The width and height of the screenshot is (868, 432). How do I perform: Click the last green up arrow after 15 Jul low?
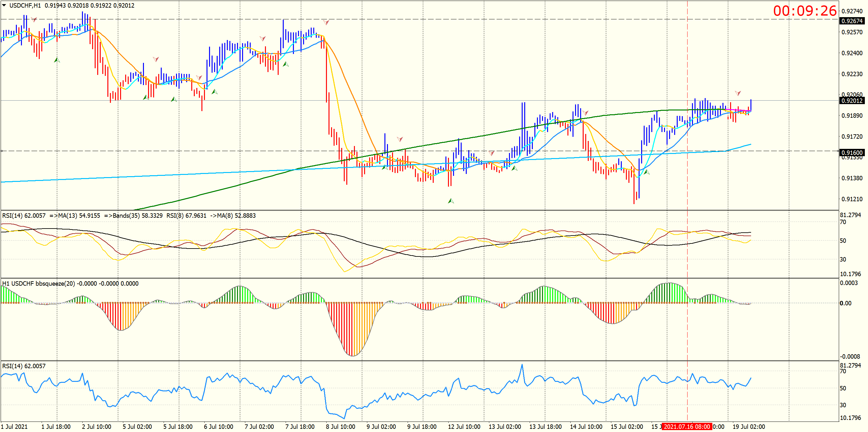pyautogui.click(x=647, y=172)
